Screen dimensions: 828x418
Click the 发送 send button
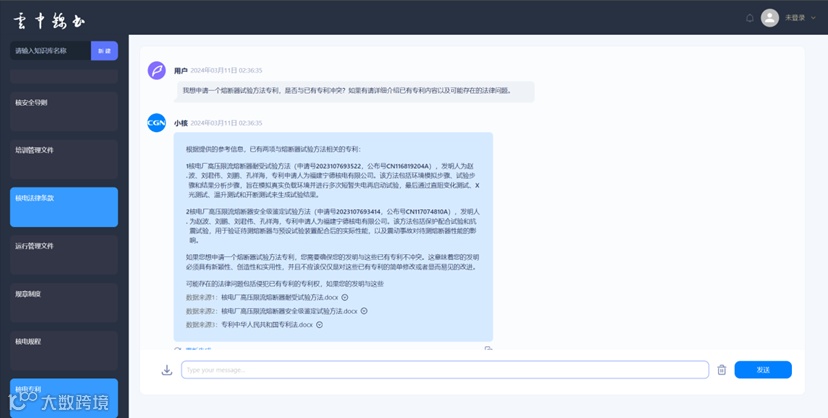(x=763, y=370)
